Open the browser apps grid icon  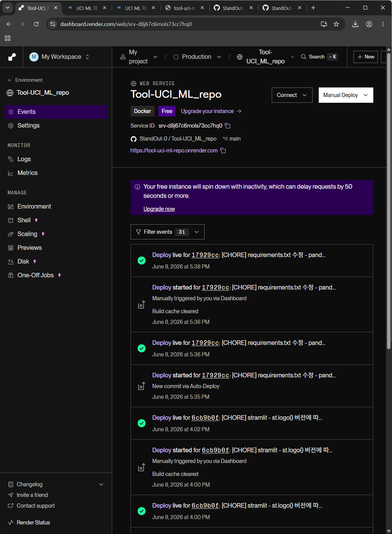click(x=8, y=38)
